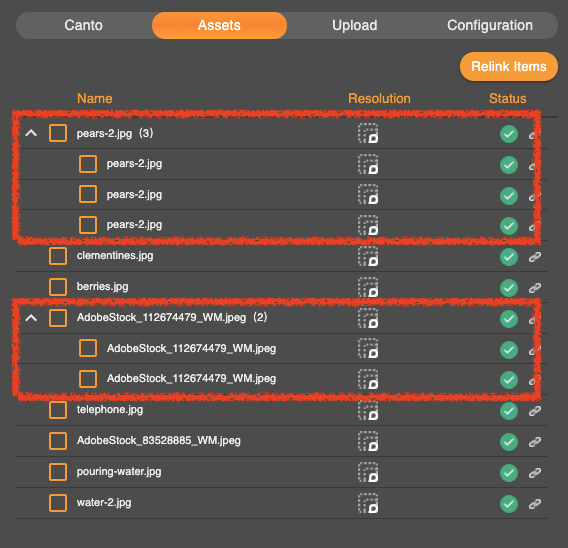Sort by the Name column header

95,98
